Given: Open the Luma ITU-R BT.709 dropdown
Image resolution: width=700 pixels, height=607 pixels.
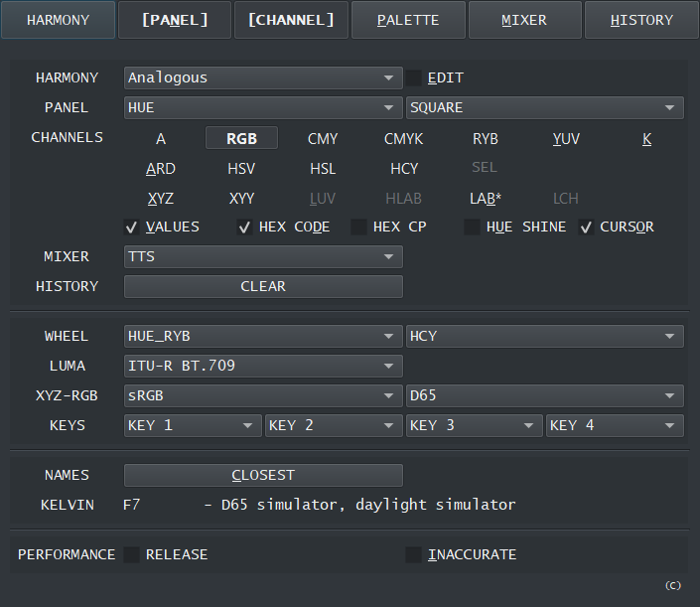Looking at the screenshot, I should (x=263, y=366).
